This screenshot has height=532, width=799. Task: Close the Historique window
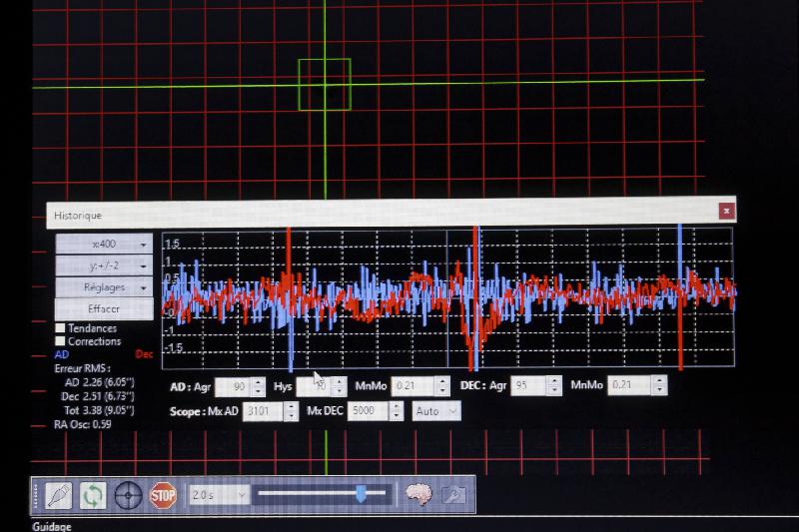[727, 211]
